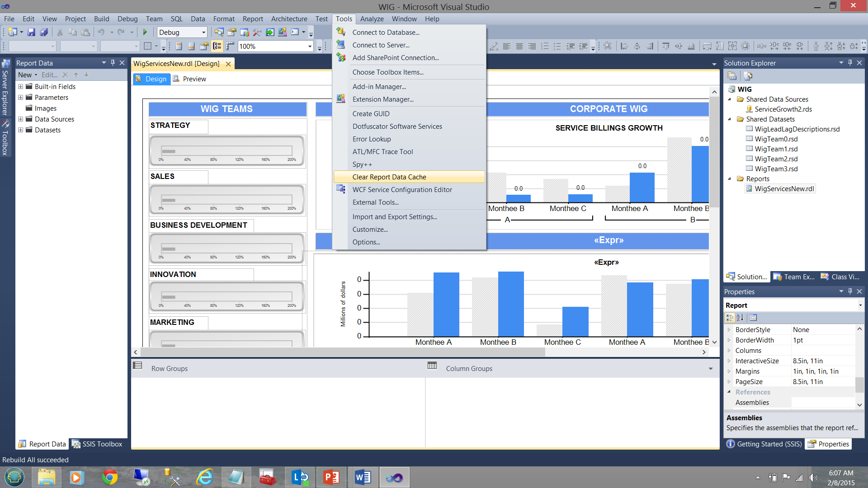This screenshot has width=868, height=488.
Task: Click the Connect to Database menu icon
Action: 341,32
